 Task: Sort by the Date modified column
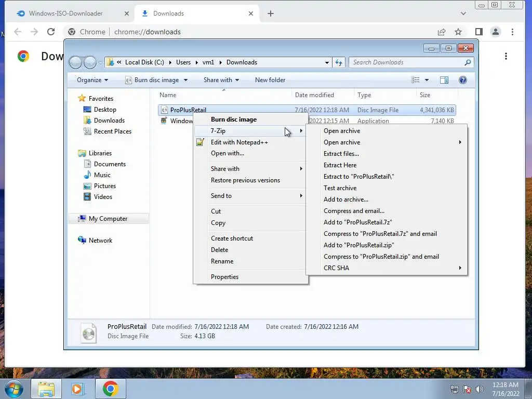[323, 95]
